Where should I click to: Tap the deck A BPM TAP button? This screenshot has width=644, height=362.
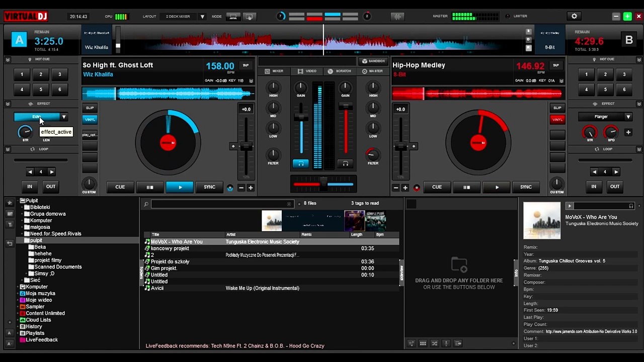[x=246, y=65]
